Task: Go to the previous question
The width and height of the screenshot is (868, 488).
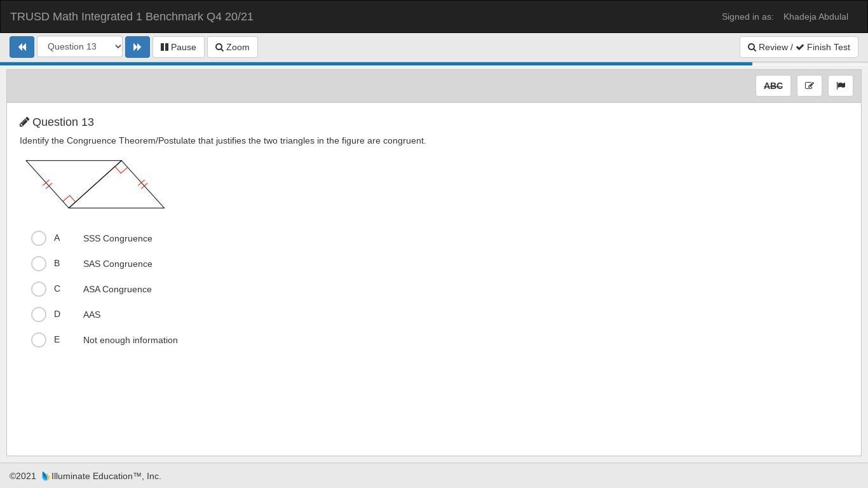Action: 22,47
